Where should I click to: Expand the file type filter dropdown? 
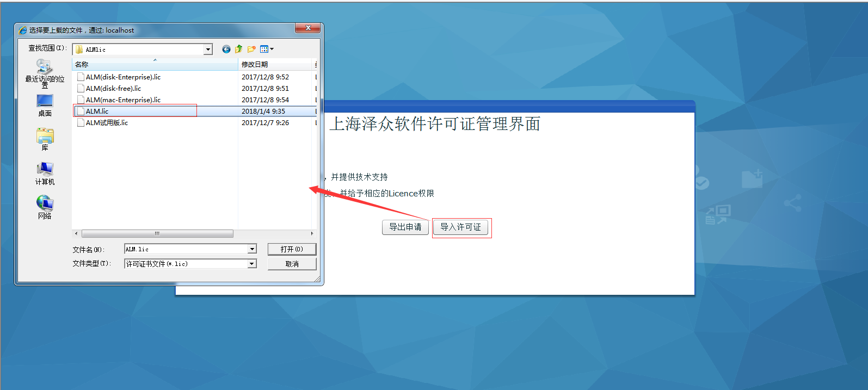coord(252,264)
